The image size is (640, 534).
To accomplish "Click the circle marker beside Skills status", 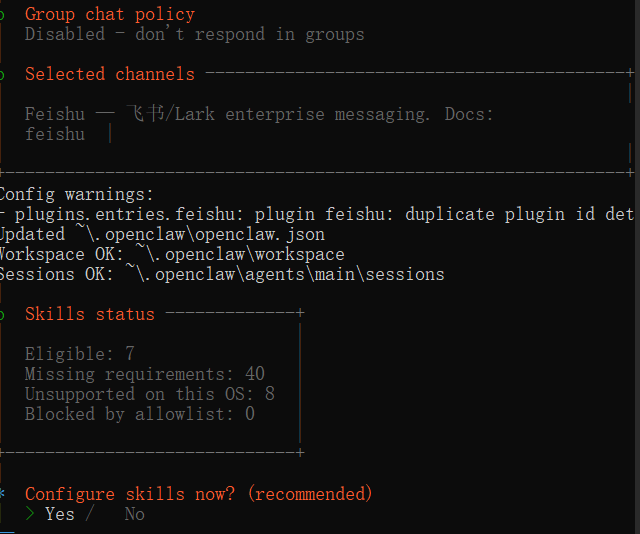I will point(3,315).
